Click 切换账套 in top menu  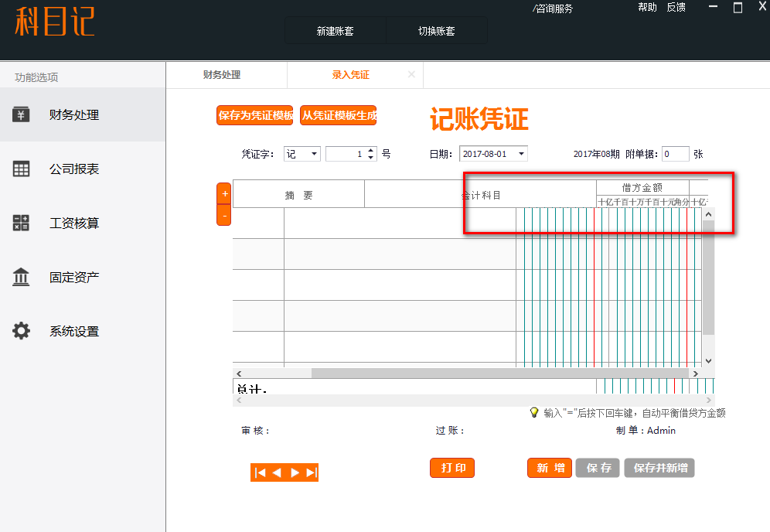pyautogui.click(x=437, y=32)
